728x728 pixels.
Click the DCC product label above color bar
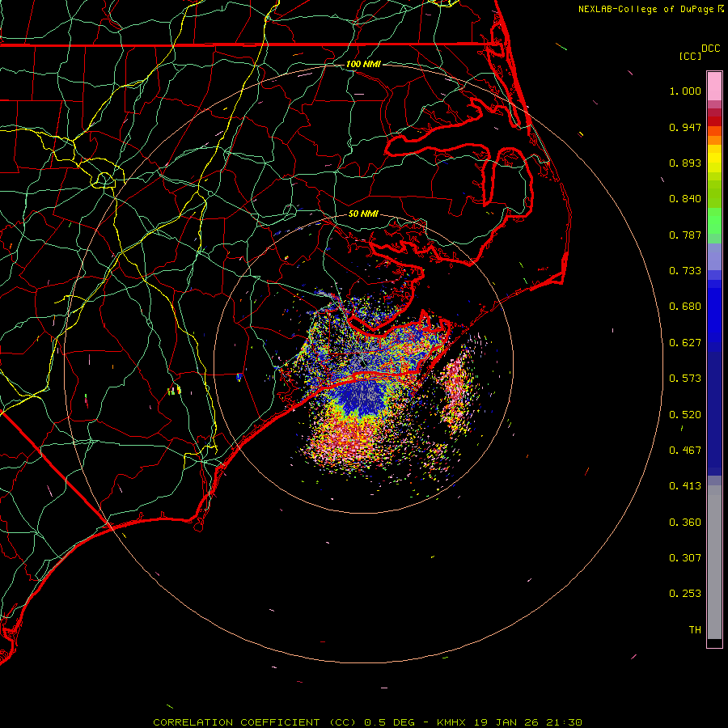tap(710, 49)
